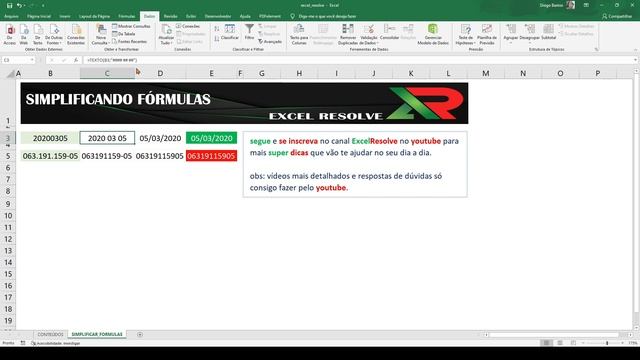640x360 pixels.
Task: Click Planilha de Previsão icon
Action: coord(487,35)
